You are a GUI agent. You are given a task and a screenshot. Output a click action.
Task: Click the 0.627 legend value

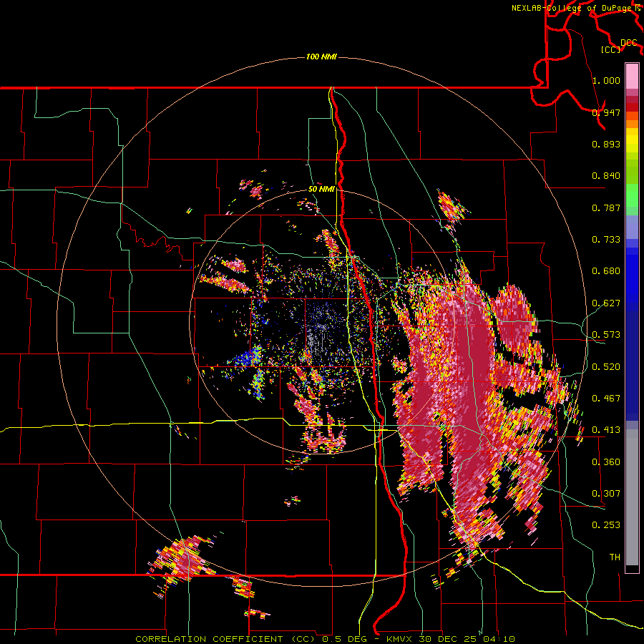click(606, 303)
